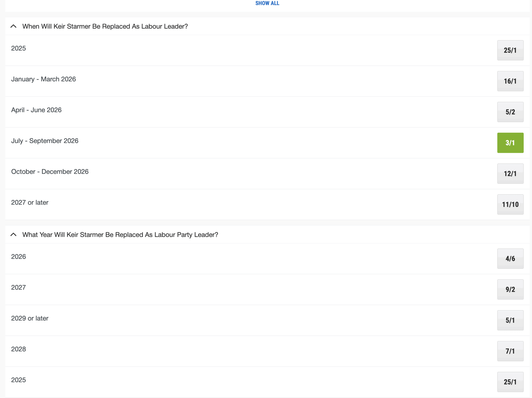This screenshot has width=532, height=398.
Task: Collapse 'What Year Will Keir Starmer' market chevron
Action: (14, 235)
